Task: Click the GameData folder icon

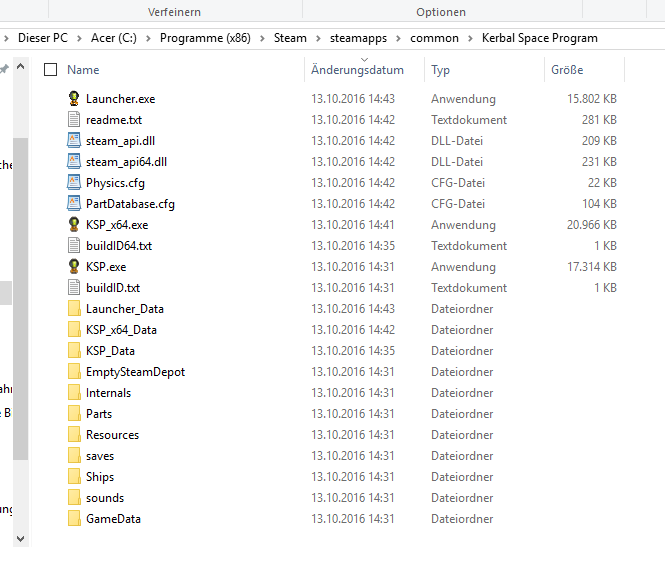Action: 74,519
